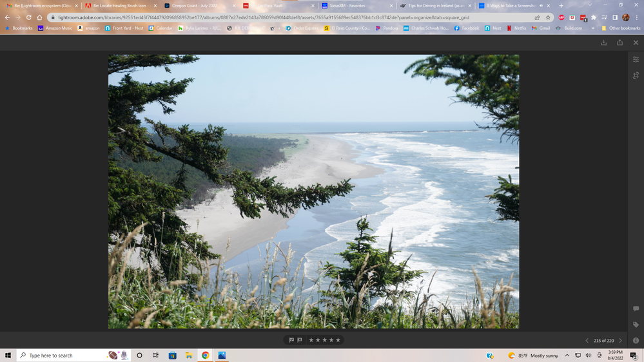The image size is (644, 362).
Task: Show the photo Info panel
Action: point(636,340)
